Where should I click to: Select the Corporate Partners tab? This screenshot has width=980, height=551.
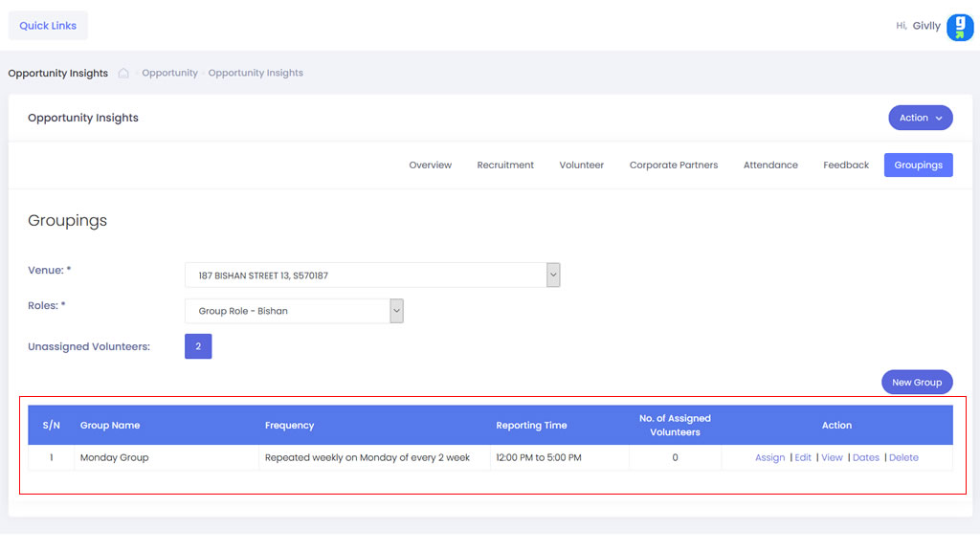tap(673, 165)
